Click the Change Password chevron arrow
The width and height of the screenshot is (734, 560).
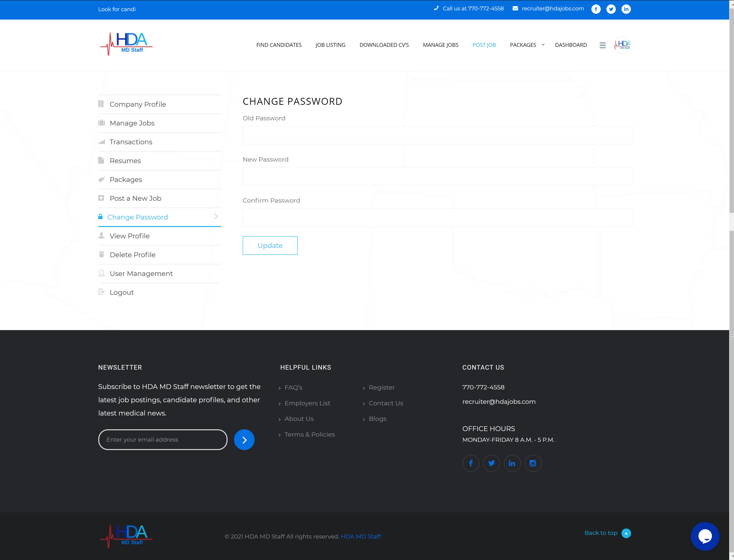coord(216,216)
